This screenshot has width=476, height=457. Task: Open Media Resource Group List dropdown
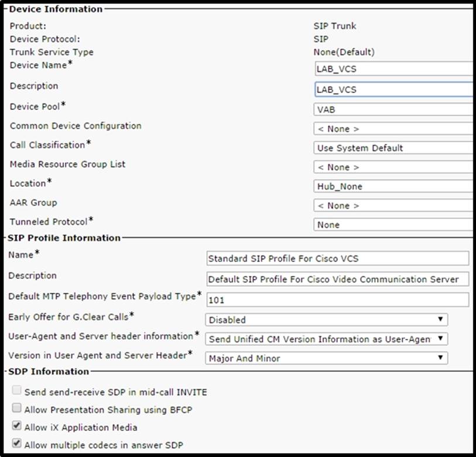click(x=392, y=167)
